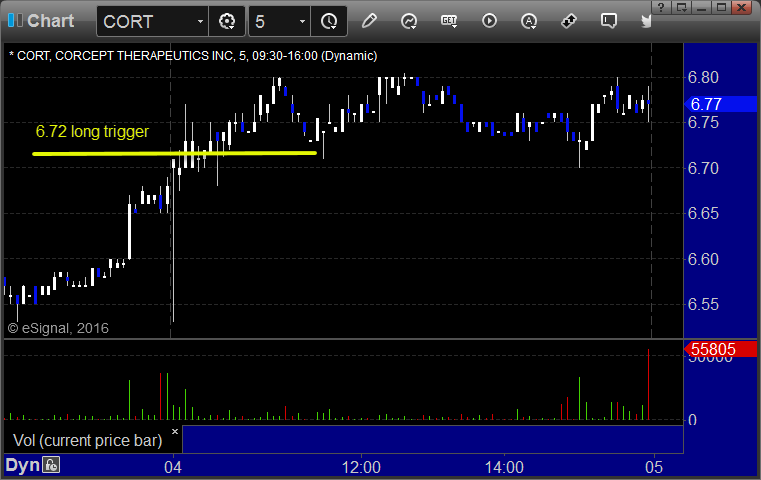Click the 12:00 time axis label
Screen dimensions: 761x480
[361, 467]
